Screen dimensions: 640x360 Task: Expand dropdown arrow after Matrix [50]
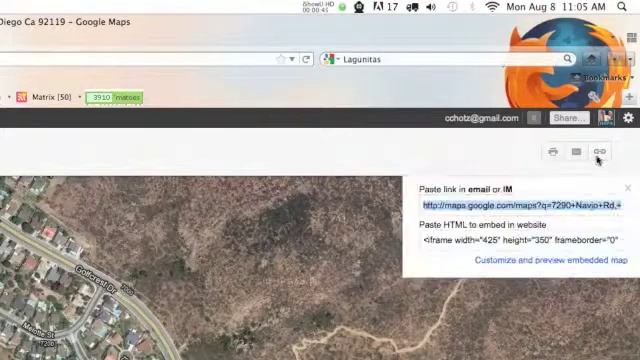[80, 97]
